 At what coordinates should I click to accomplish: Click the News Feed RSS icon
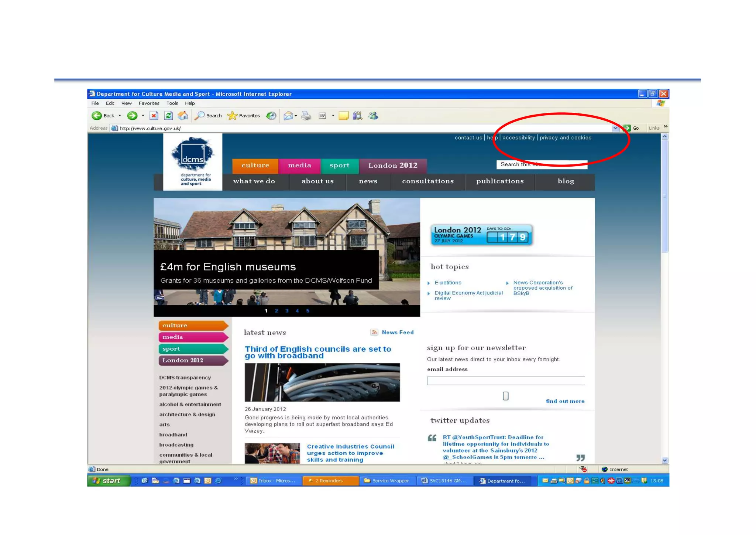tap(374, 332)
